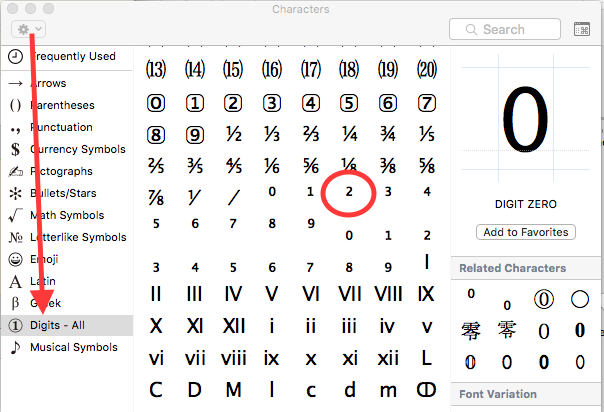Choose the two-thirds ⅔ fraction
604x412 pixels.
[310, 134]
